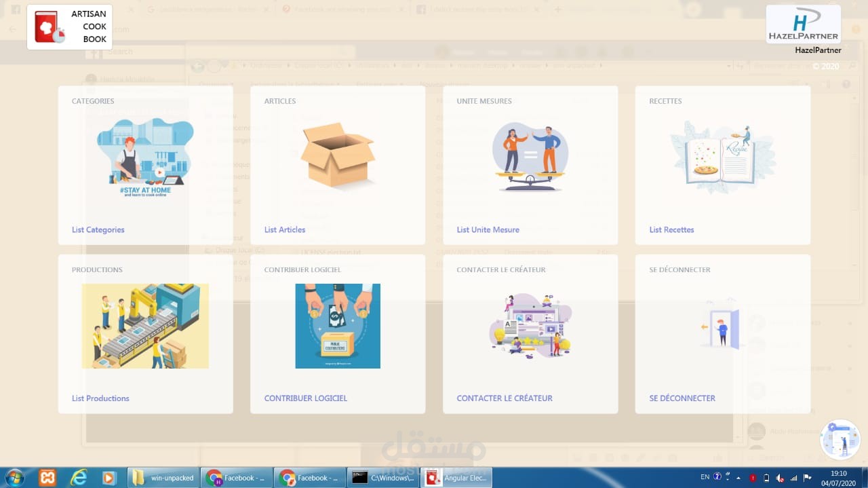
Task: Click the Articles cardboard box icon
Action: 338,157
